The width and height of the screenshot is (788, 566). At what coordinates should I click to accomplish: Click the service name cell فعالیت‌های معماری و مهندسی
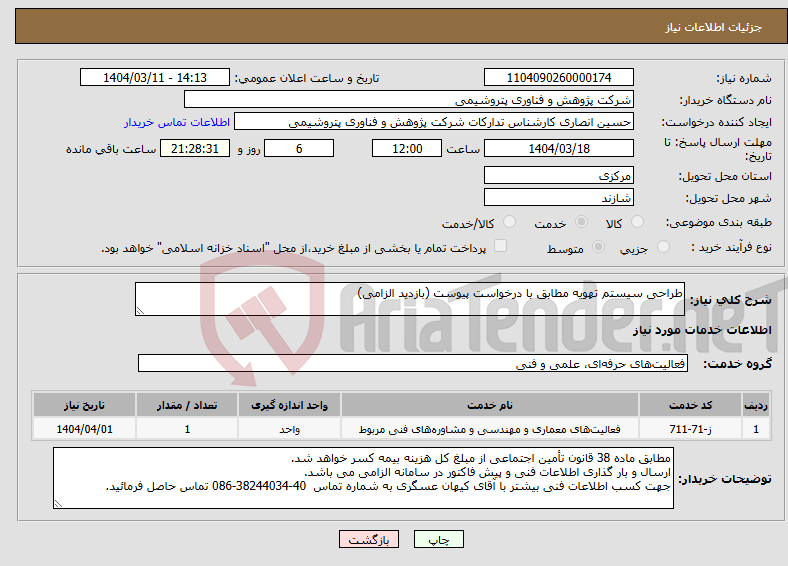coord(489,429)
